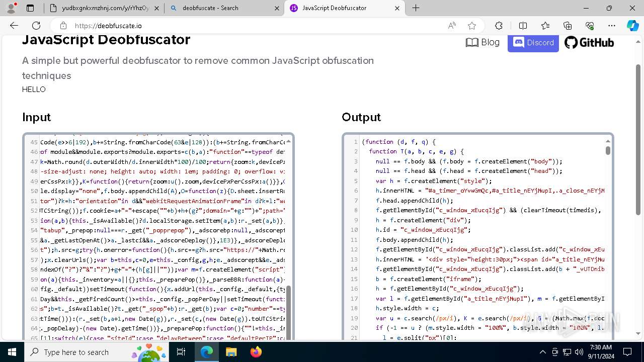Click the 'f.head.appendChild(h);' output line
Screen dimensions: 644x362
pos(414,201)
